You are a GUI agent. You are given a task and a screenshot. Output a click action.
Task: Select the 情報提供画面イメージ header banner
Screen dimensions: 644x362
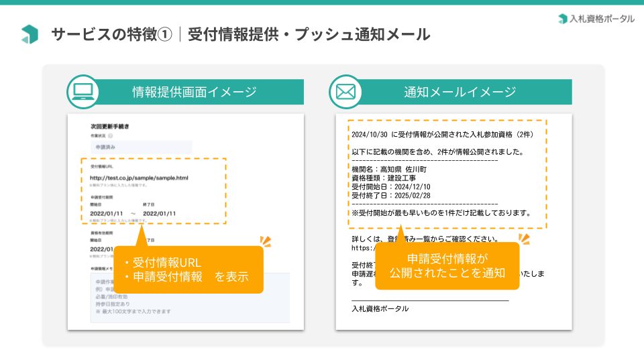(x=195, y=92)
